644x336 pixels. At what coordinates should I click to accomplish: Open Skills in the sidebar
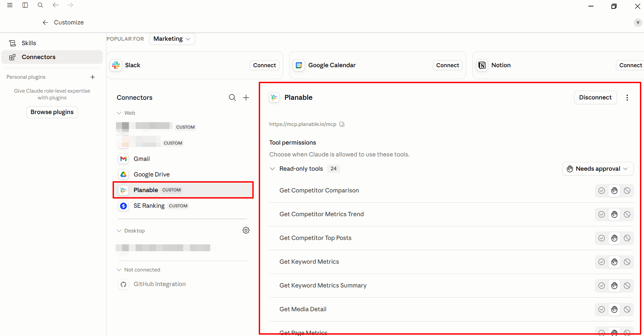(52, 43)
